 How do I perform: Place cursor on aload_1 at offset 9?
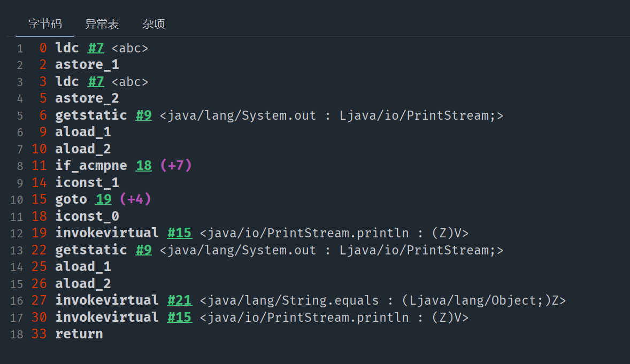click(x=83, y=132)
